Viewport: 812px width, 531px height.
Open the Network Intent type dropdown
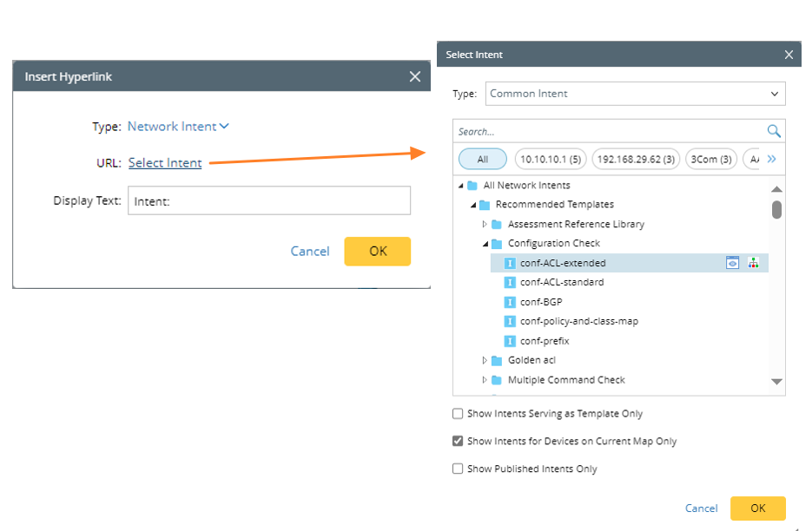pyautogui.click(x=178, y=127)
